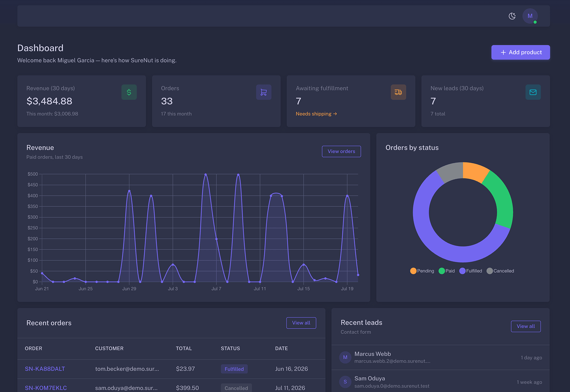
Task: Click the View orders button
Action: click(341, 151)
